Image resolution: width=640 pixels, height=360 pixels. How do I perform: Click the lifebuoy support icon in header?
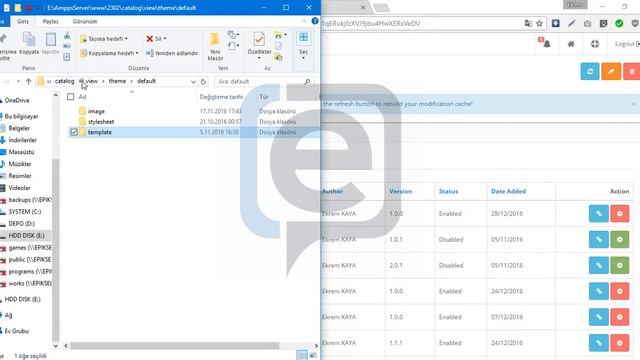pos(595,44)
